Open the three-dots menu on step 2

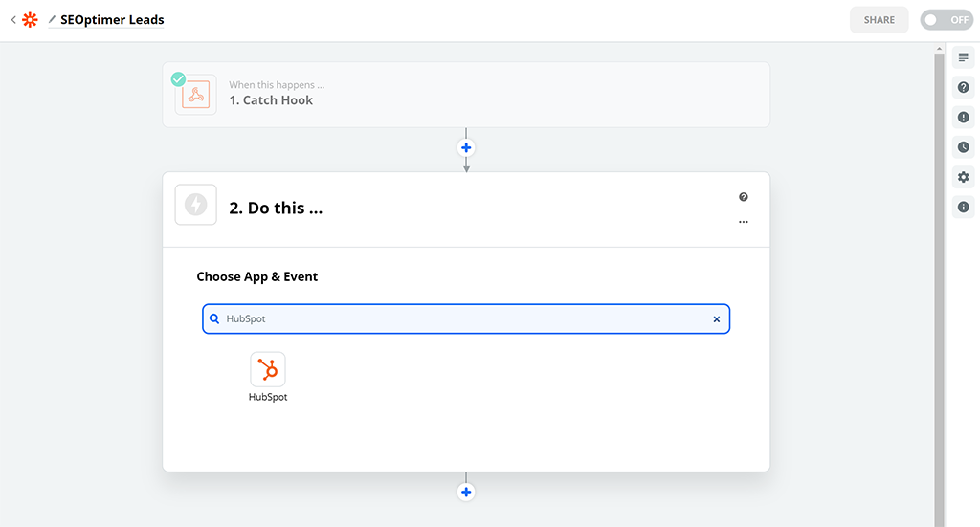[x=743, y=222]
